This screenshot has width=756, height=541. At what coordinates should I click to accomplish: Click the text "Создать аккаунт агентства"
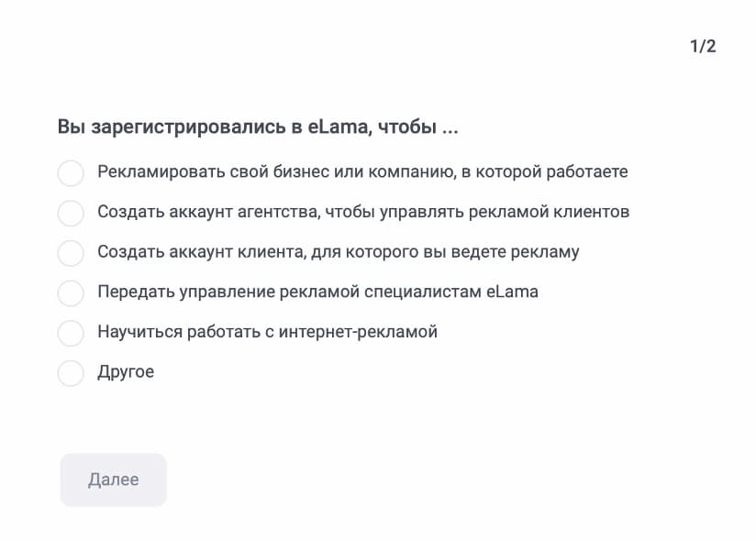pos(363,212)
